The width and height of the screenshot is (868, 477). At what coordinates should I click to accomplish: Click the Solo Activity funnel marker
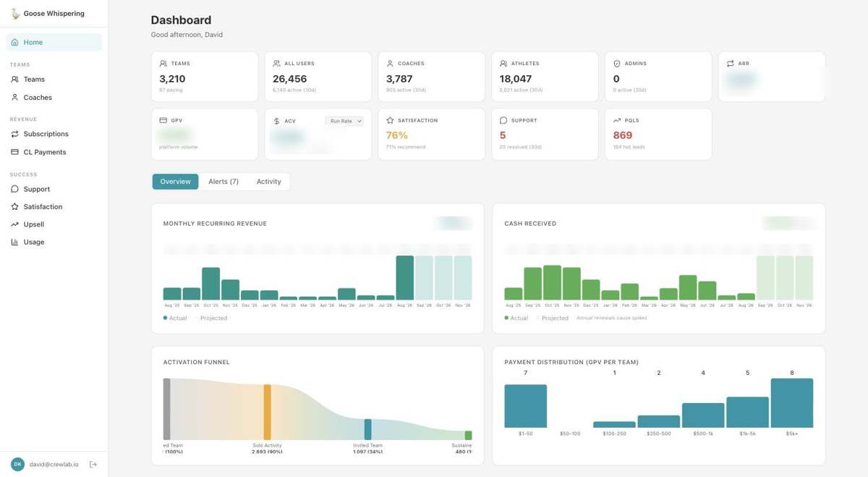point(268,413)
